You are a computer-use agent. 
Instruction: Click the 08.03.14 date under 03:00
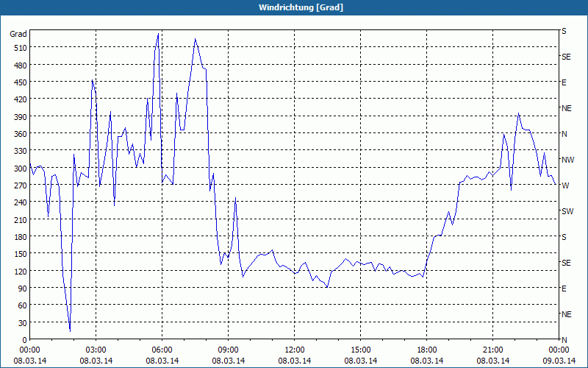[96, 361]
